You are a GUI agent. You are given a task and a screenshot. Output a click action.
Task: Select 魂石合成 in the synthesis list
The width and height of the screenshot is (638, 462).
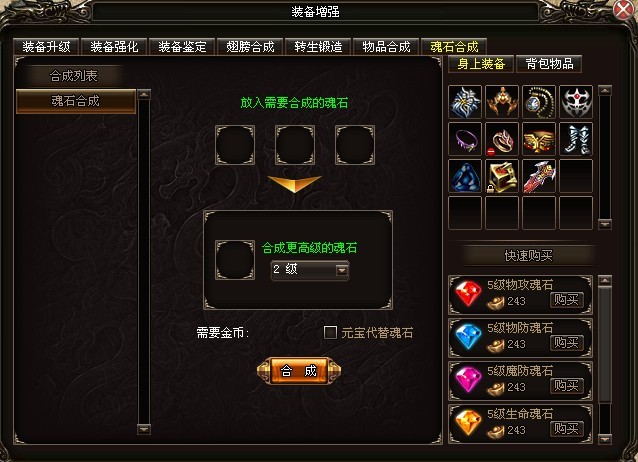click(76, 101)
